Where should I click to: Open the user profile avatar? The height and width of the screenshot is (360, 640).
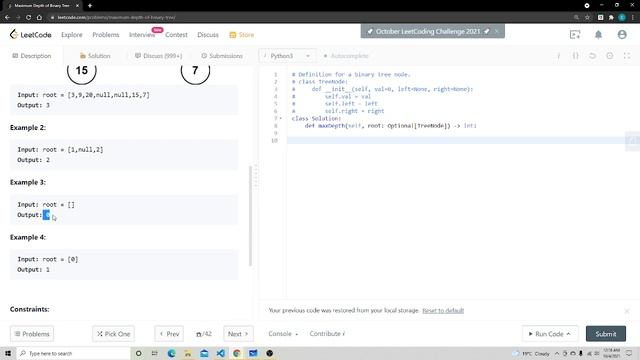point(622,35)
